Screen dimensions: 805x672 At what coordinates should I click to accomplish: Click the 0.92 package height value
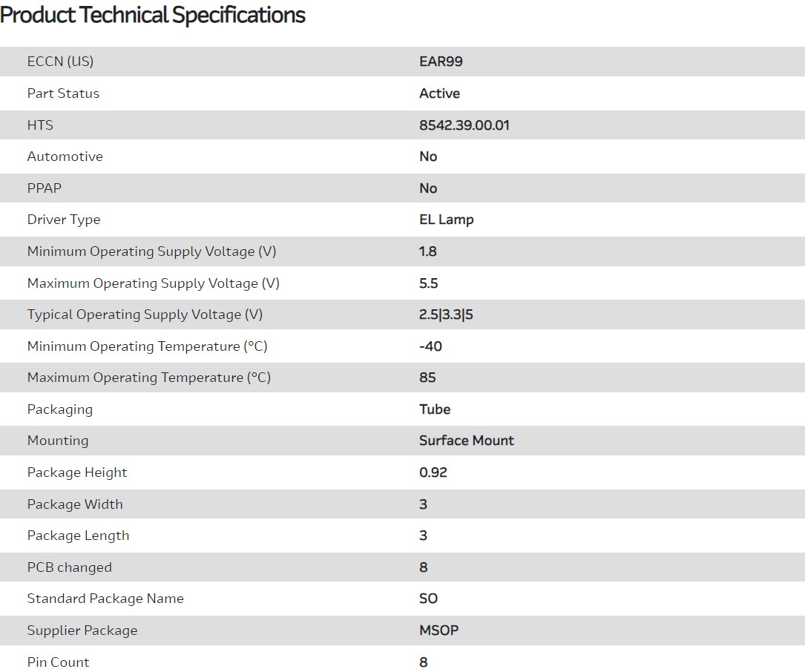[433, 472]
